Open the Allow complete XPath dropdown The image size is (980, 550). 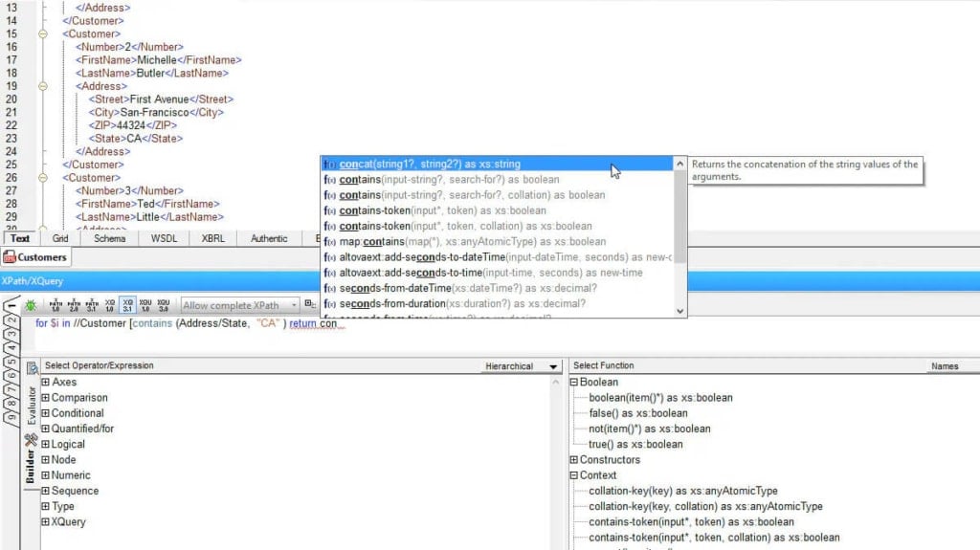click(x=239, y=306)
